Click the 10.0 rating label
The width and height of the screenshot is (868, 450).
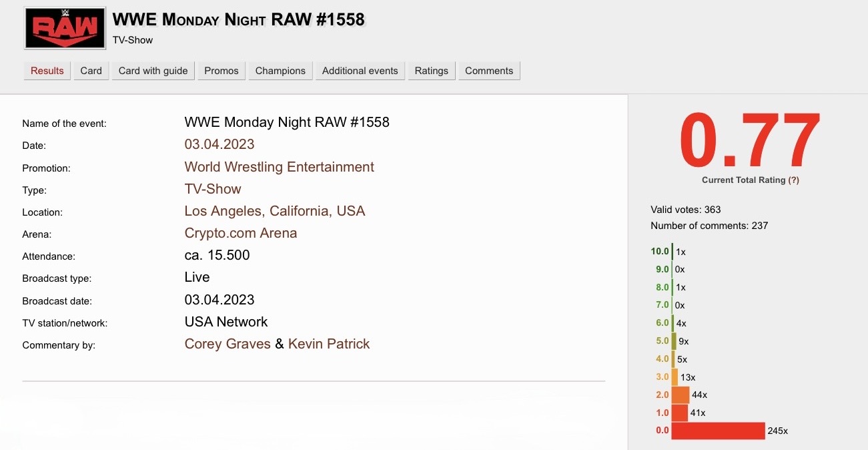[660, 252]
